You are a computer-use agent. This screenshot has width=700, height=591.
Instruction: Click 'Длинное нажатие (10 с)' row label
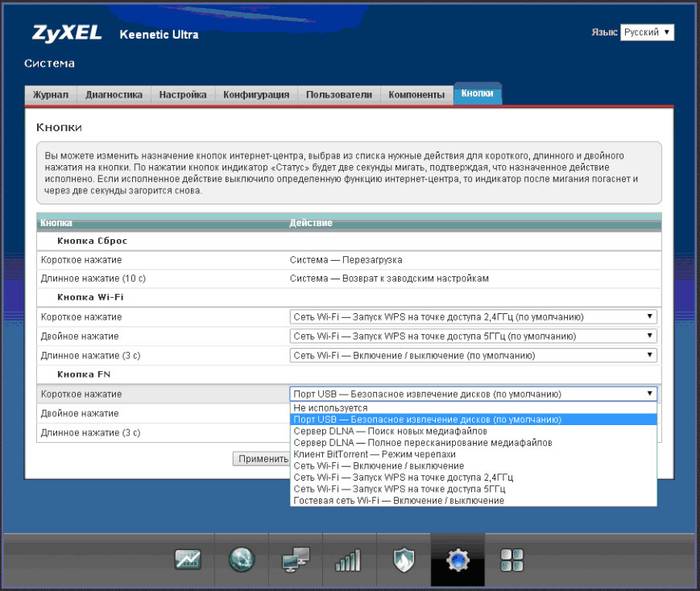(x=93, y=279)
